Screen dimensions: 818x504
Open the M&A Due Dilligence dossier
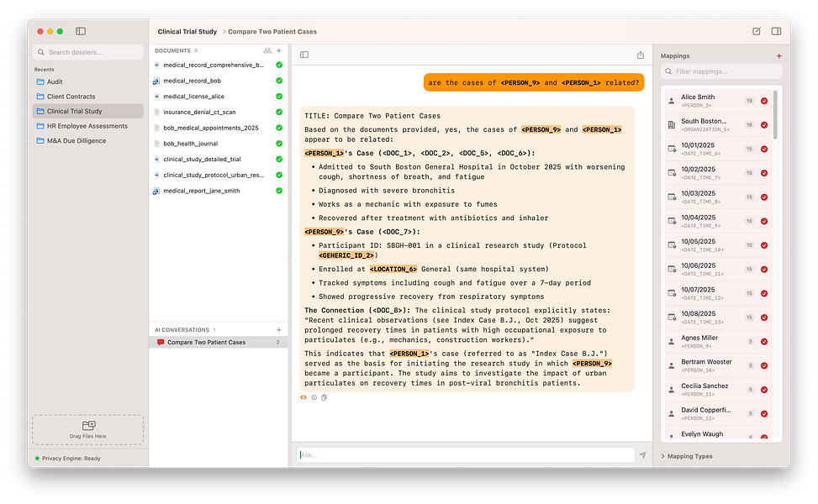pos(87,141)
